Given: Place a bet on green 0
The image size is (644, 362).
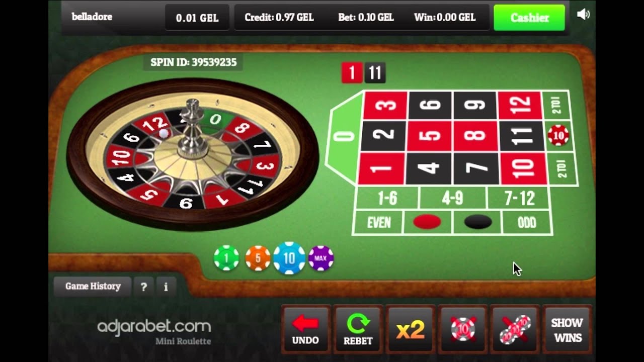Looking at the screenshot, I should (344, 137).
